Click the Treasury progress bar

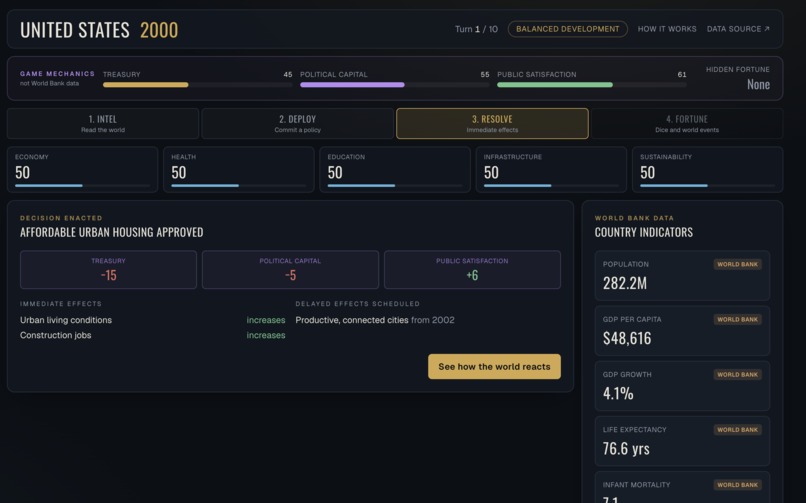pyautogui.click(x=197, y=85)
